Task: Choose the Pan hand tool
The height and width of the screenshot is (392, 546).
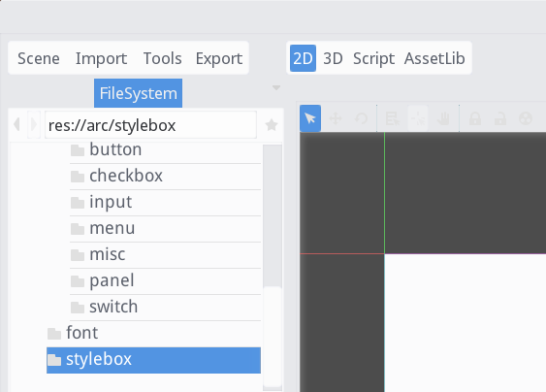Action: click(443, 118)
